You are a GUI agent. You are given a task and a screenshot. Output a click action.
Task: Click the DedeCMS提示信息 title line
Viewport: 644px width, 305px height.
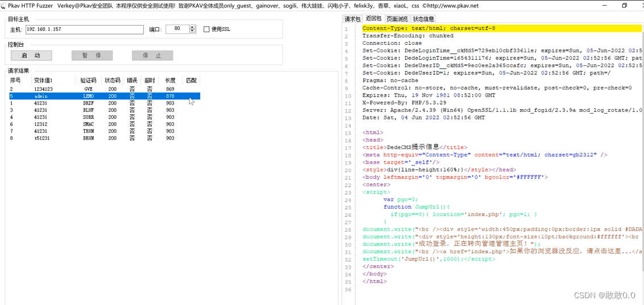[x=414, y=147]
